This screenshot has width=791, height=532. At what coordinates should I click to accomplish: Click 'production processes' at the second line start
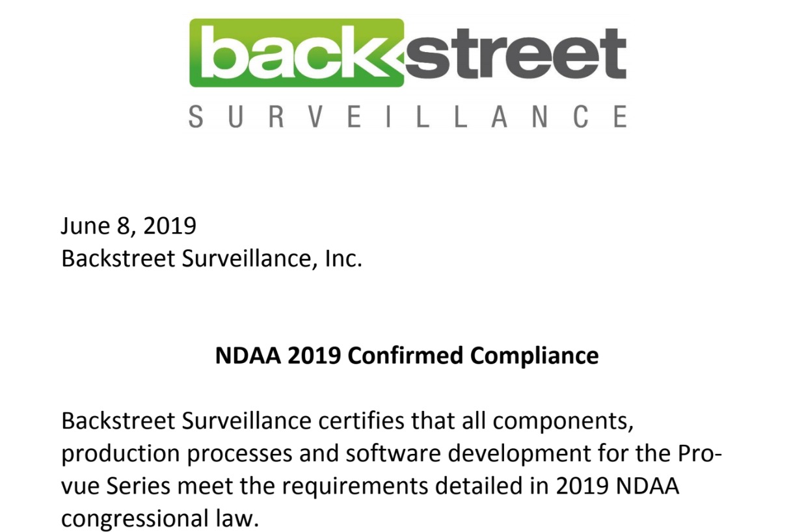click(x=177, y=455)
